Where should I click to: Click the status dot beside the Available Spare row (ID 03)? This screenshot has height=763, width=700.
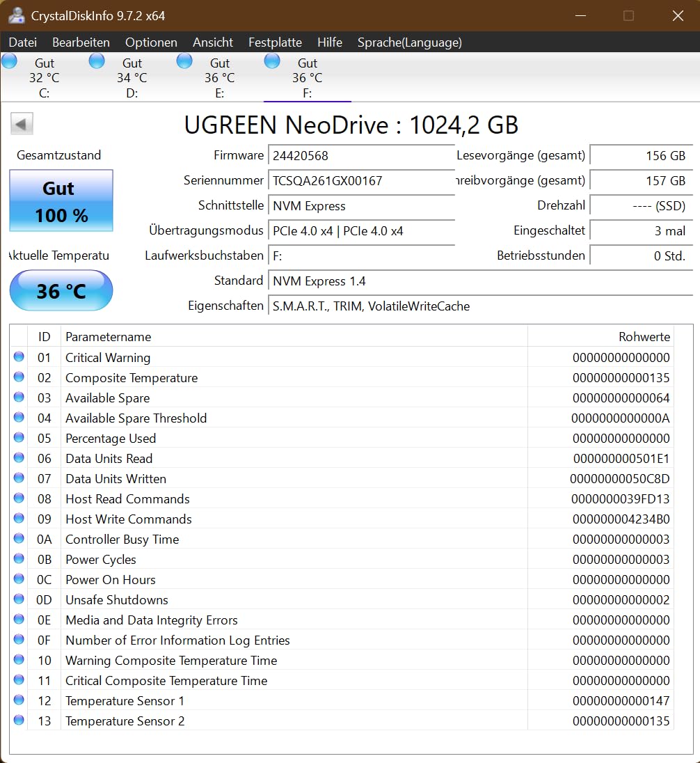pyautogui.click(x=19, y=397)
